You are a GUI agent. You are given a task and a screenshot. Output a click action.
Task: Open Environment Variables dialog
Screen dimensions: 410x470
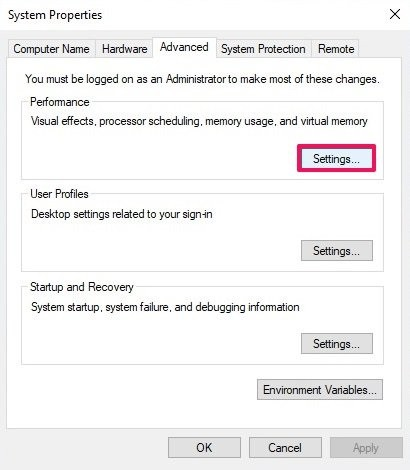[x=320, y=390]
